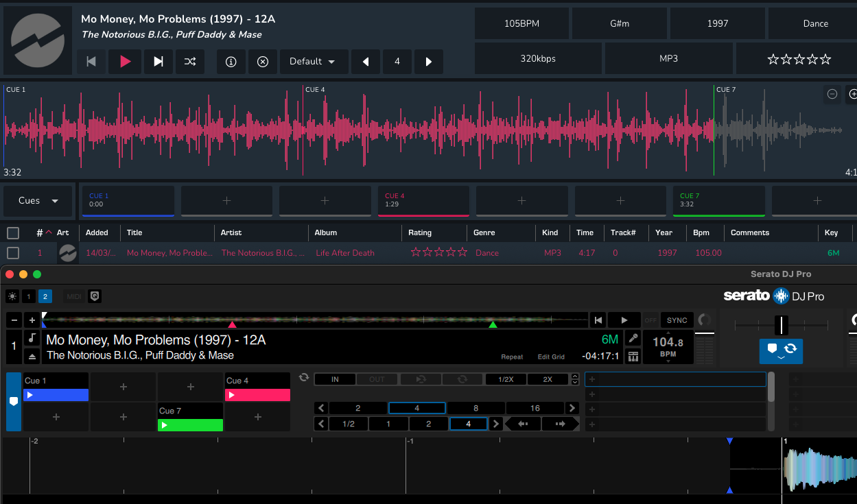This screenshot has height=504, width=857.
Task: Start playback with the pink play button
Action: (x=125, y=62)
